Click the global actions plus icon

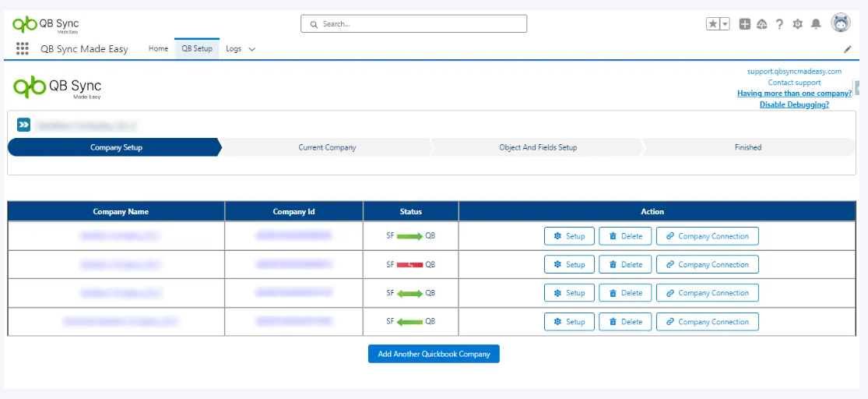click(745, 24)
